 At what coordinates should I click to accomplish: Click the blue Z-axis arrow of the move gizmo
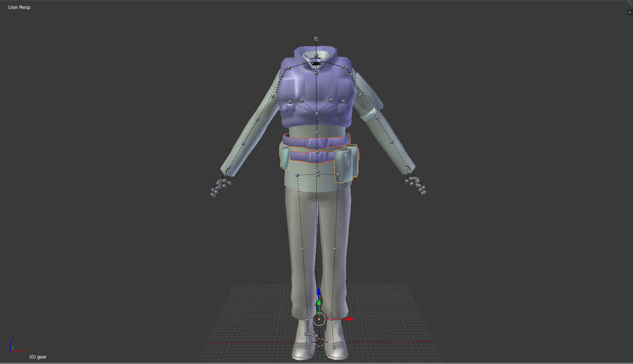click(x=319, y=291)
